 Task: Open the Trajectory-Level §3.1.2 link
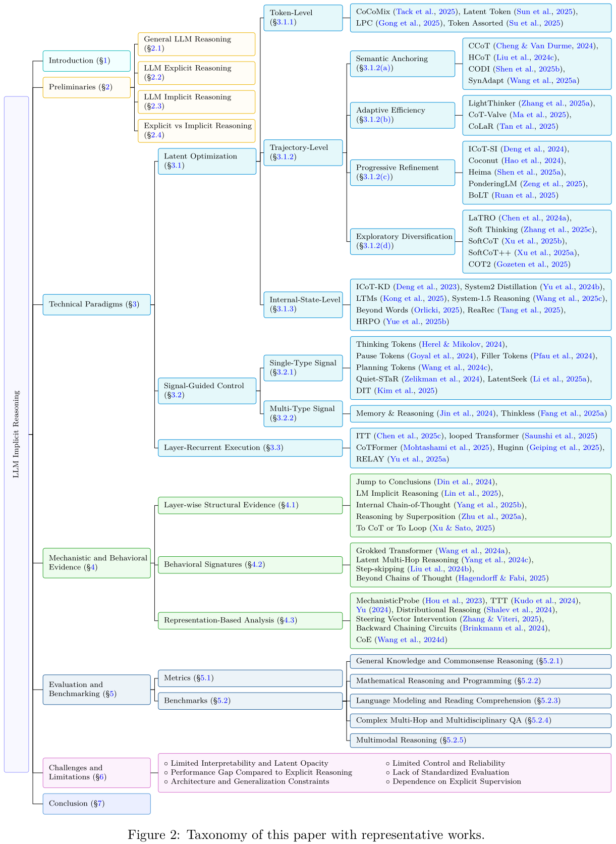tap(286, 157)
